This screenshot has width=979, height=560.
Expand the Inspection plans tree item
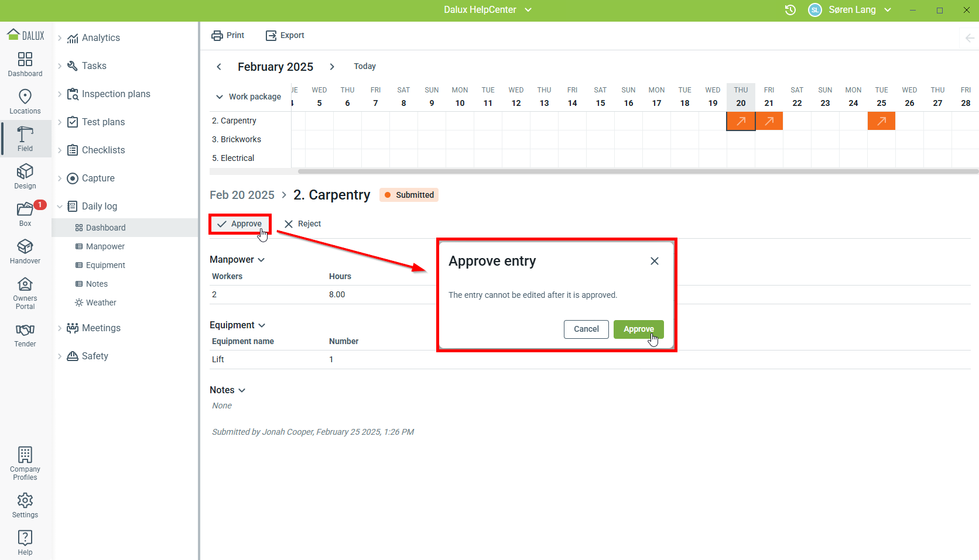(x=60, y=94)
